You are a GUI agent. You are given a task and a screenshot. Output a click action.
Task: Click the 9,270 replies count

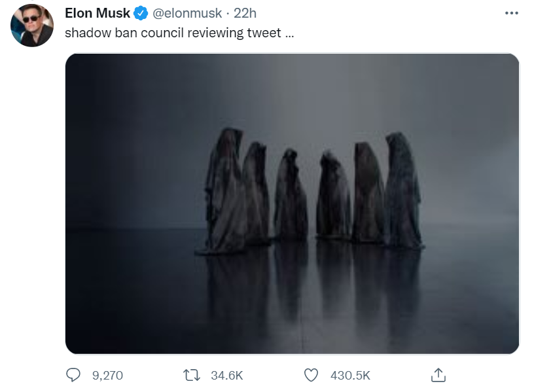click(107, 376)
